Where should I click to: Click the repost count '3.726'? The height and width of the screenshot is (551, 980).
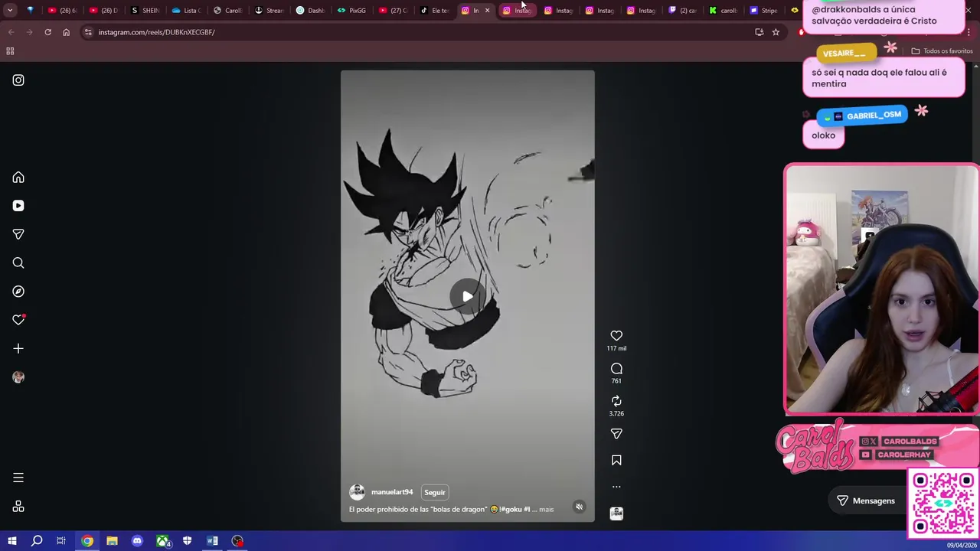pos(616,414)
